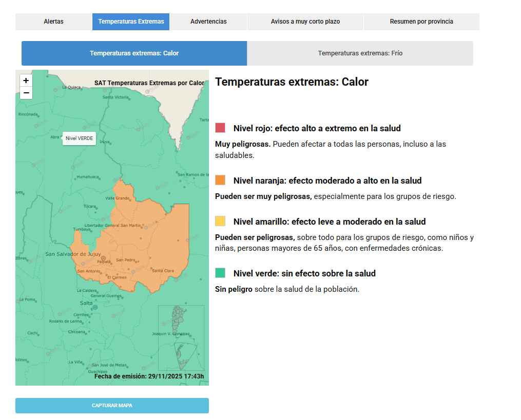Zoom in on the map
This screenshot has height=420, width=521.
[x=26, y=81]
